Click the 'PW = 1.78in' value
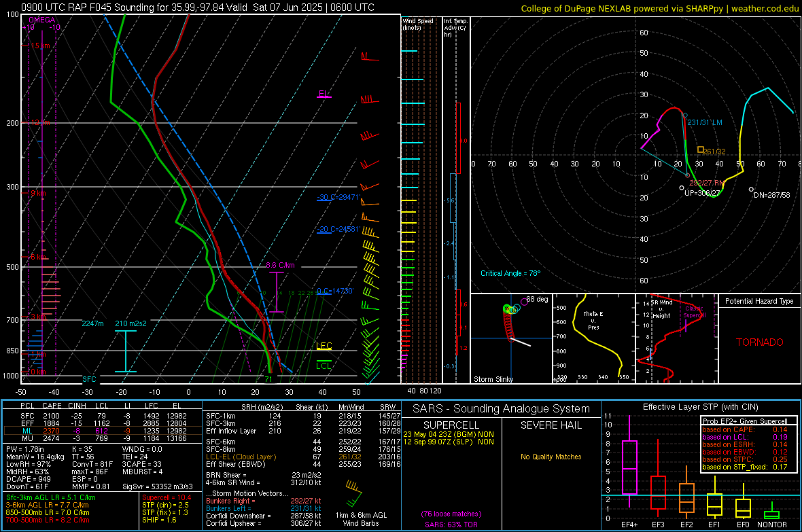This screenshot has height=532, width=802. pyautogui.click(x=24, y=449)
